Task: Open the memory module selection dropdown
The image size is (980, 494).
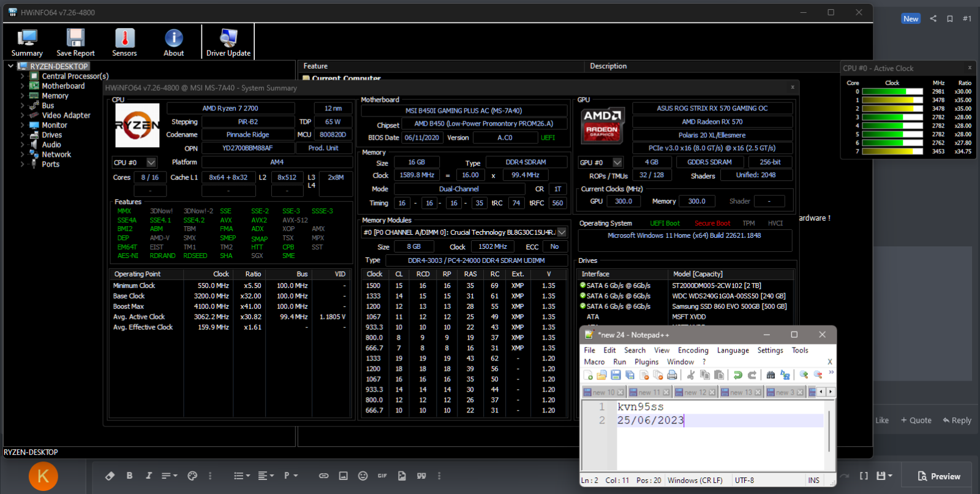Action: [562, 232]
